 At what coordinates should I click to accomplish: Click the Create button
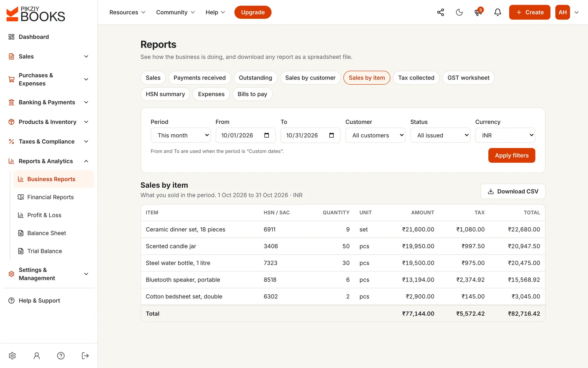(530, 12)
